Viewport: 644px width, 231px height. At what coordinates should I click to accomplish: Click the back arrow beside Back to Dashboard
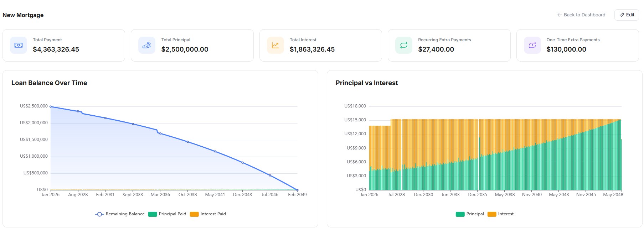559,15
